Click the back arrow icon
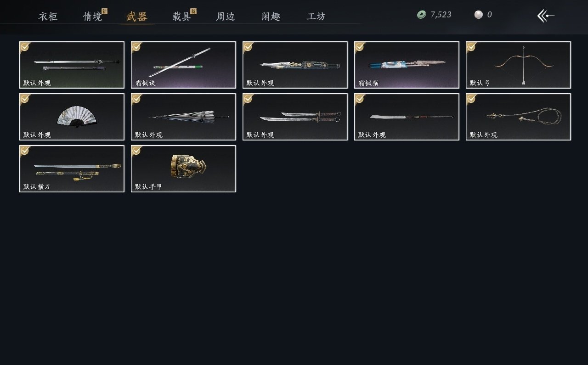 [546, 16]
